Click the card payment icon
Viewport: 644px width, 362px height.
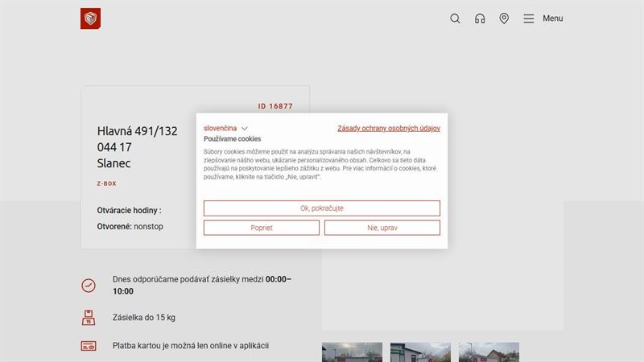coord(89,346)
